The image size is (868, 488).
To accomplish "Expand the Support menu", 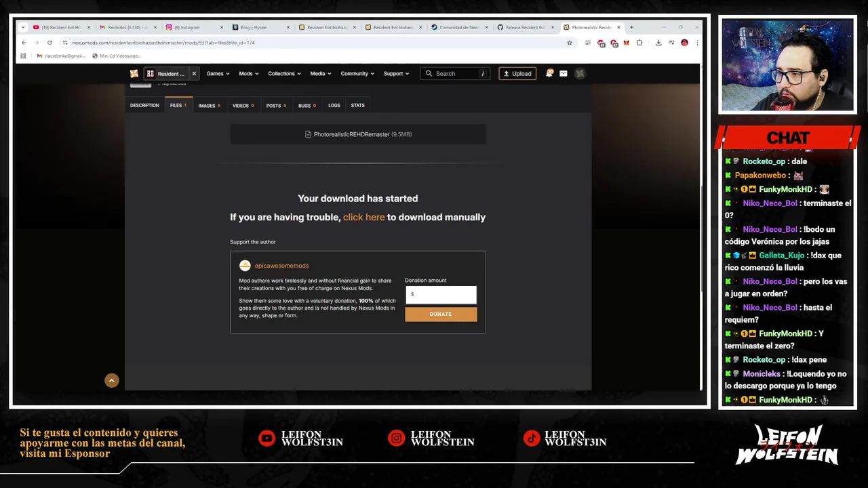I will click(x=396, y=73).
